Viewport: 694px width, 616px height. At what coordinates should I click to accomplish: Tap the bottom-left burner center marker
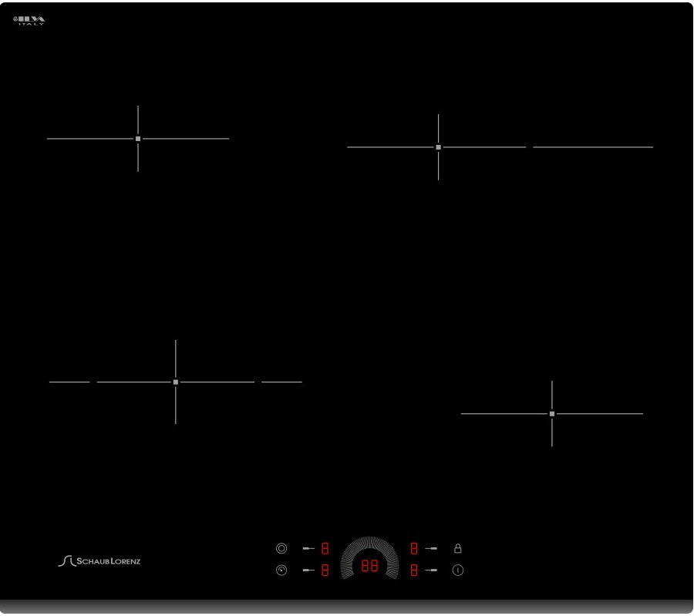click(x=176, y=382)
